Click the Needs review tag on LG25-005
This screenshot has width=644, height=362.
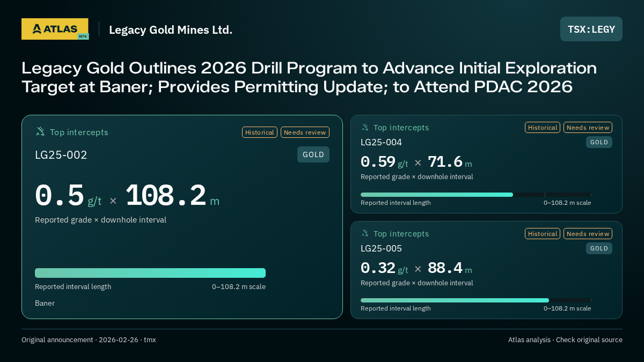(x=588, y=234)
